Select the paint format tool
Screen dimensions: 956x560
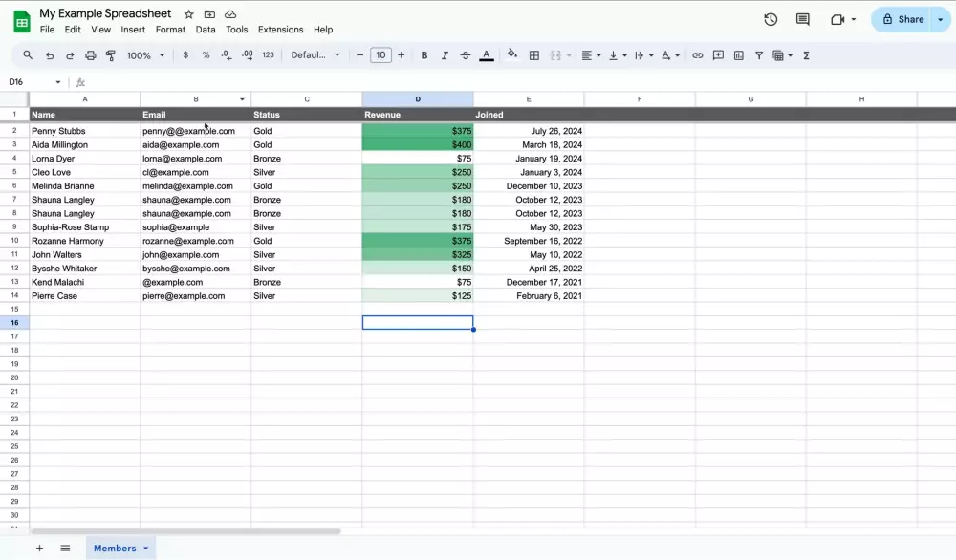coord(111,55)
